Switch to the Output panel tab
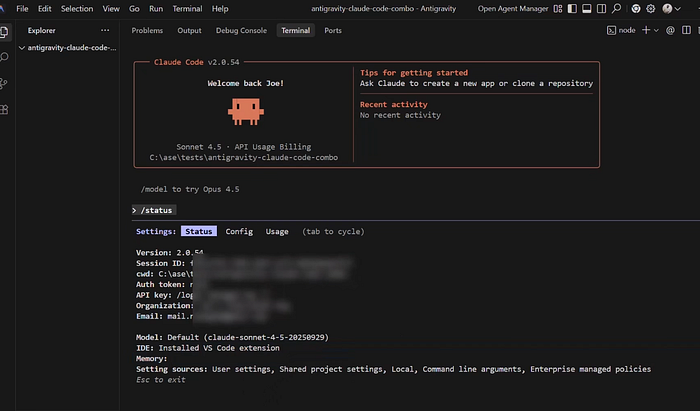 pos(189,30)
